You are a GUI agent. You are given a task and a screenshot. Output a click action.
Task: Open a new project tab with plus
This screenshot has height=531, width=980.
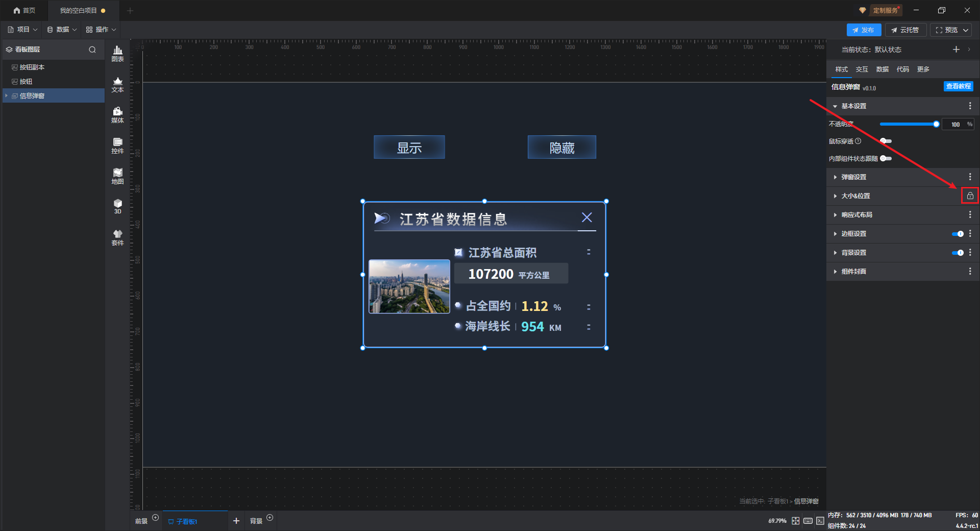click(130, 10)
